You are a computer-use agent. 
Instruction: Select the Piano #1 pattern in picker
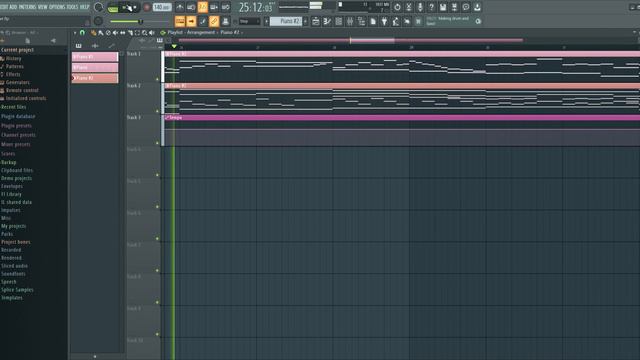click(x=95, y=57)
